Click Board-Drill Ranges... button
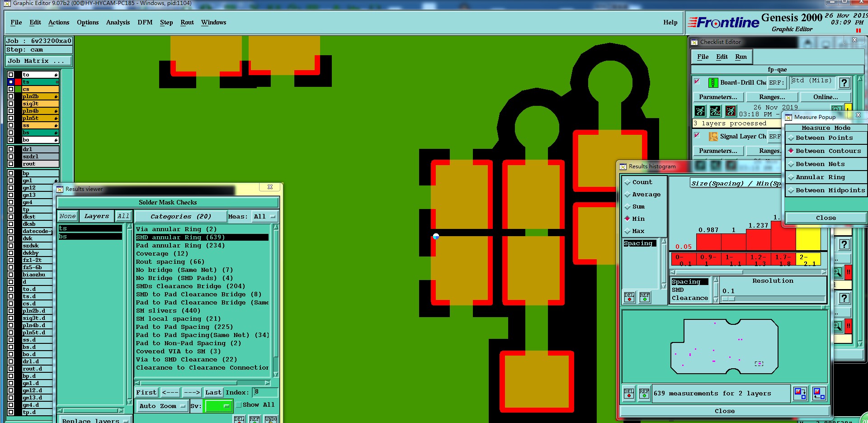This screenshot has height=423, width=868. tap(772, 97)
